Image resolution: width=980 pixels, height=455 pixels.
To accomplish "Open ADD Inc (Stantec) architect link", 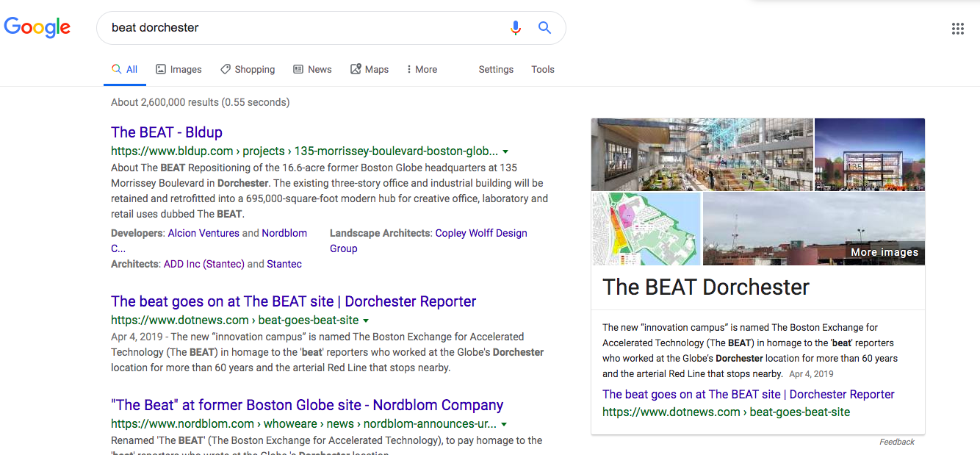I will pyautogui.click(x=204, y=264).
